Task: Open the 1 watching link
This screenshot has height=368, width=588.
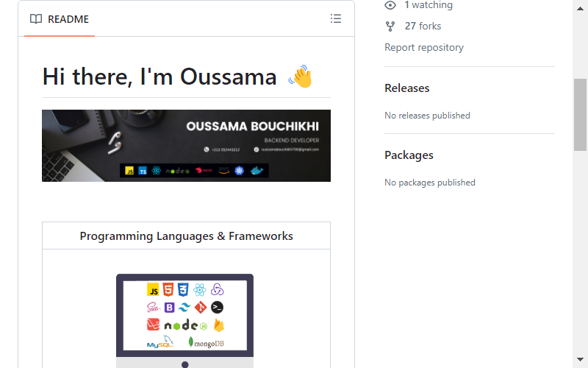Action: click(429, 5)
